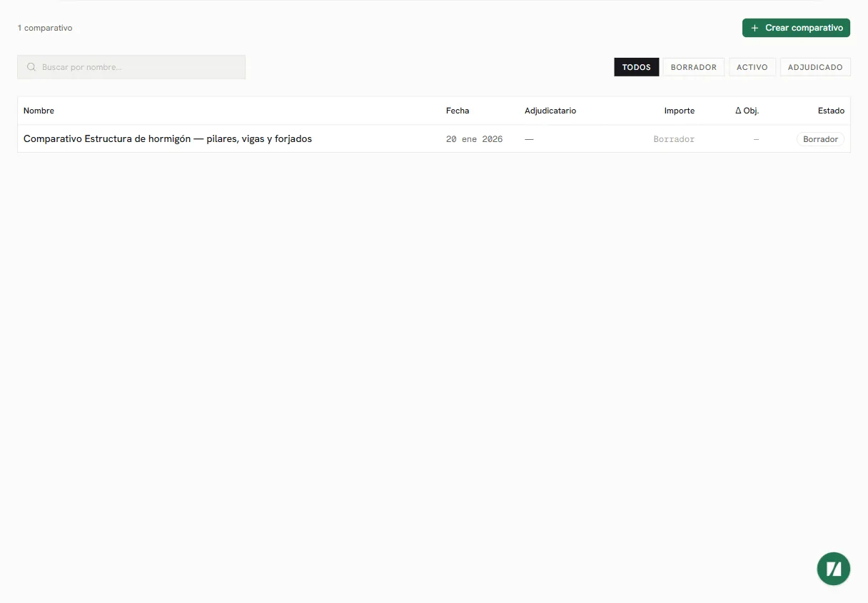Click the Estado column header
Image resolution: width=868 pixels, height=603 pixels.
pyautogui.click(x=831, y=111)
